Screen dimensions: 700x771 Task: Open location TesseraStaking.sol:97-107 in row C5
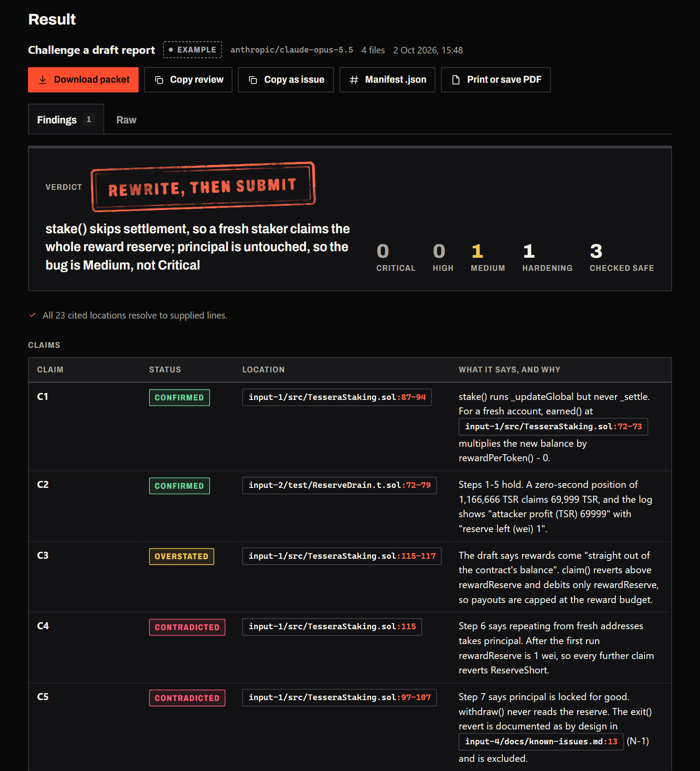tap(339, 697)
